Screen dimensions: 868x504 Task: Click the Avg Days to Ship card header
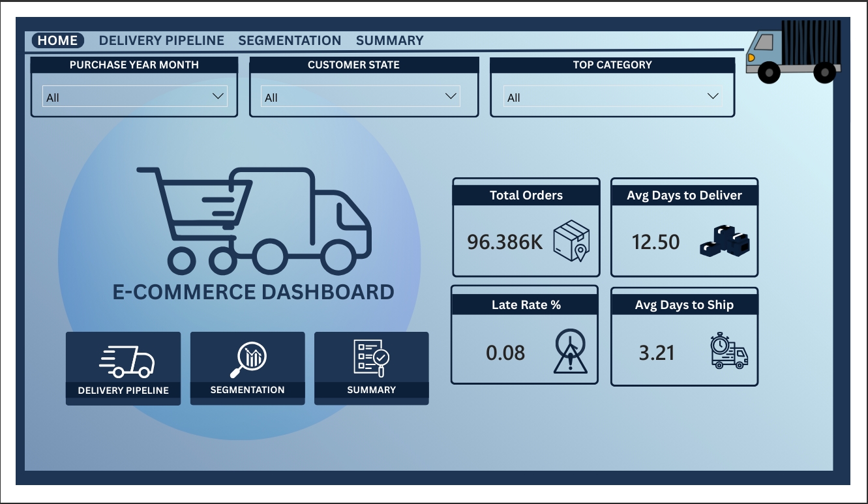click(x=685, y=304)
